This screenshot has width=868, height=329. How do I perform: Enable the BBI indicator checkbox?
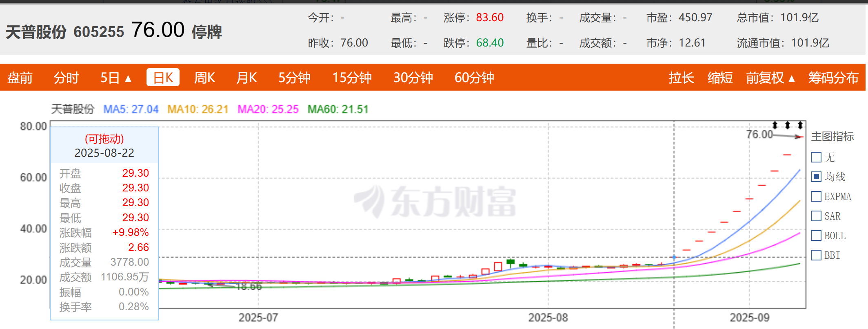tap(816, 255)
